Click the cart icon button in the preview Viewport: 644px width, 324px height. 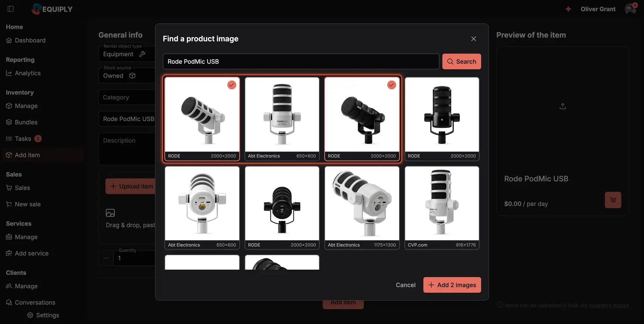(613, 200)
